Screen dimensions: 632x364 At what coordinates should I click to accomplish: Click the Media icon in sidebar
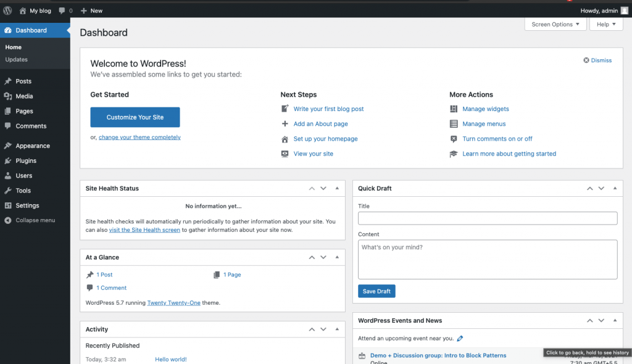(7, 96)
